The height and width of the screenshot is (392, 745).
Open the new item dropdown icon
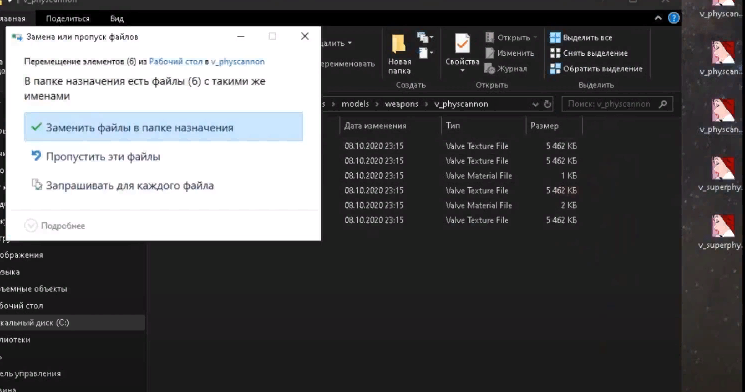424,37
